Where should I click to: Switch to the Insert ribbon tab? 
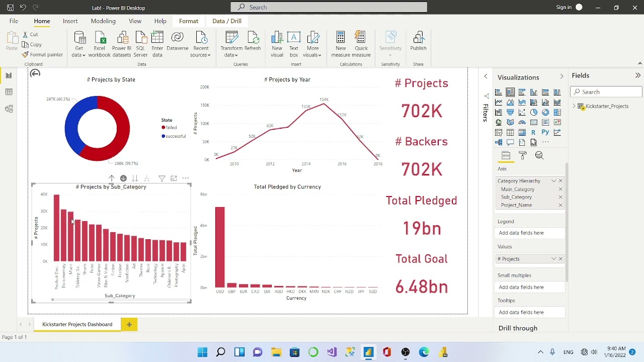[70, 21]
